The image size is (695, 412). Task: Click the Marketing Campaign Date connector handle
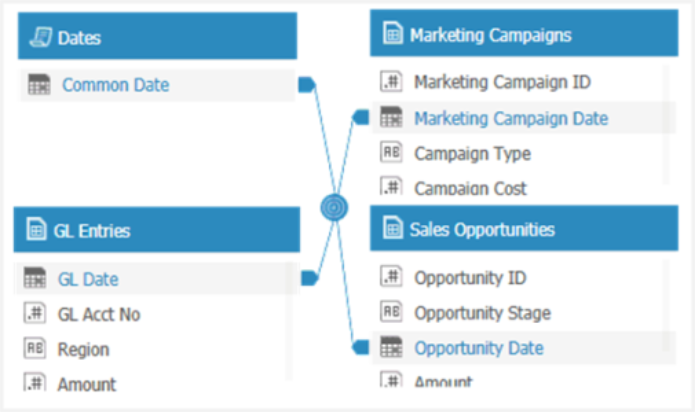(360, 117)
